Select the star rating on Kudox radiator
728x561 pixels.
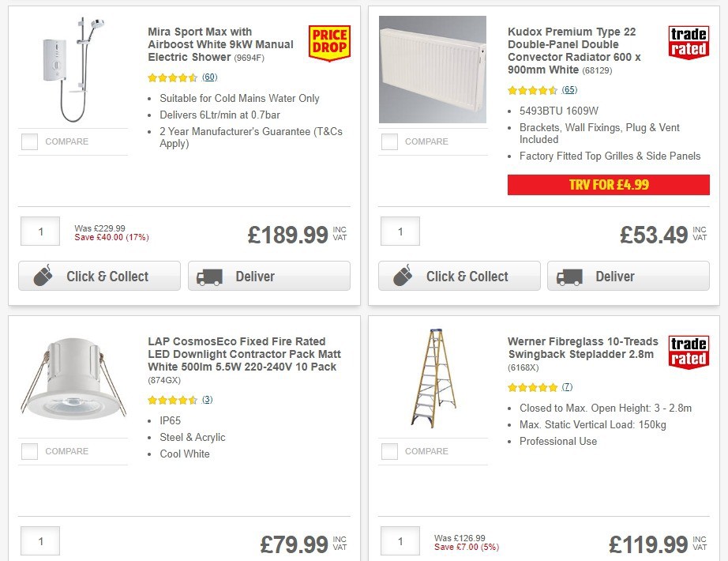coord(532,90)
